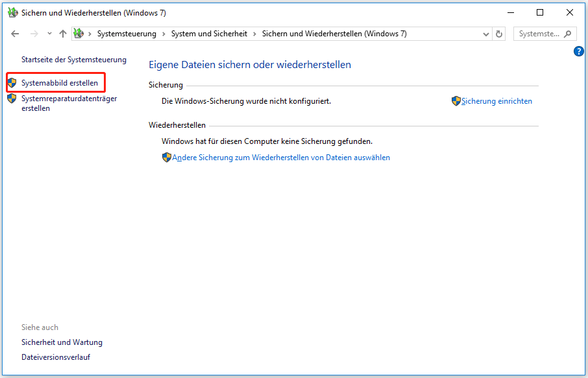Click the Forward navigation arrow
This screenshot has width=588, height=378.
pyautogui.click(x=34, y=34)
